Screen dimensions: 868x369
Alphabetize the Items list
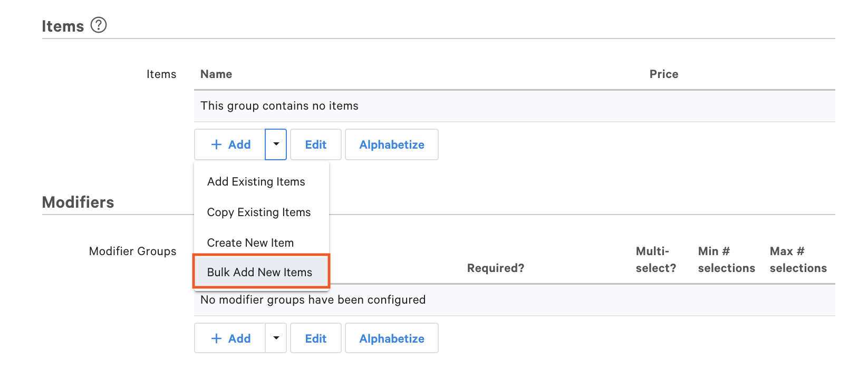[x=391, y=144]
